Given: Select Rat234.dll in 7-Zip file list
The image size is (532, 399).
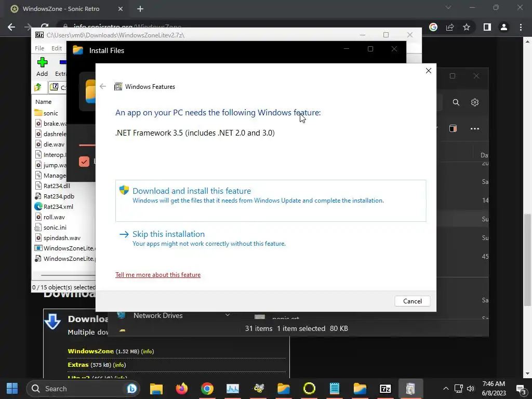Looking at the screenshot, I should tap(57, 186).
